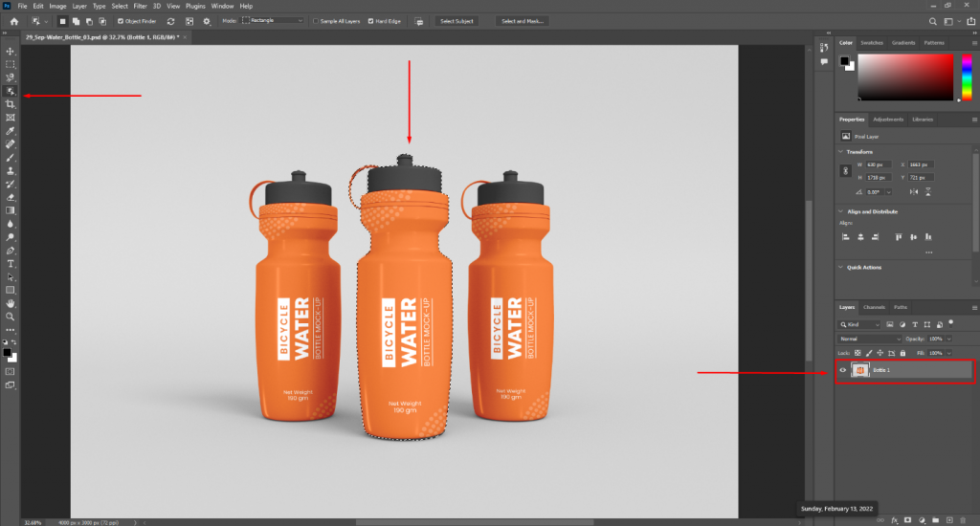The image size is (980, 526).
Task: Toggle the width-height link in Transform
Action: [x=846, y=170]
